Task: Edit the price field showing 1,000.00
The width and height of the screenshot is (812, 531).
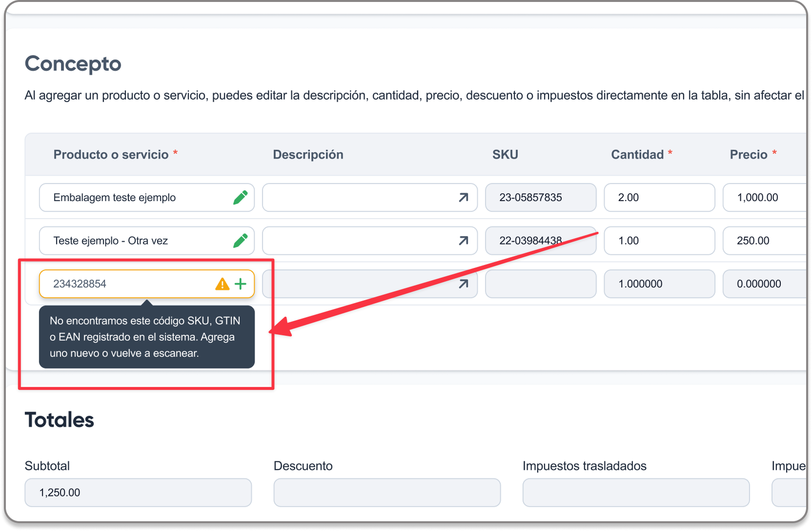Action: (x=765, y=198)
